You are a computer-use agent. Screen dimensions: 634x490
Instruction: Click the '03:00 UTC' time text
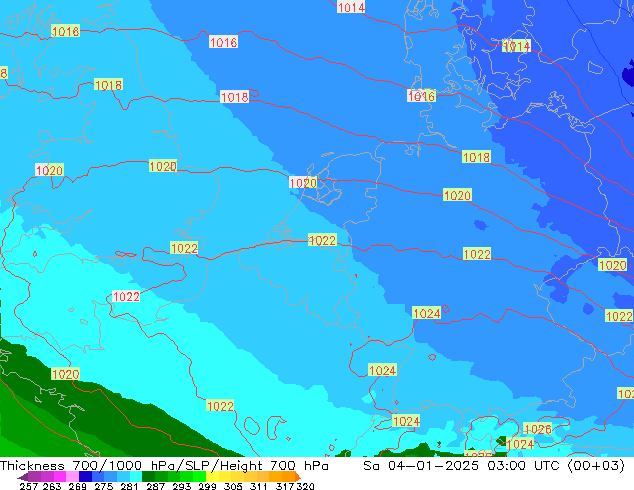pos(524,466)
